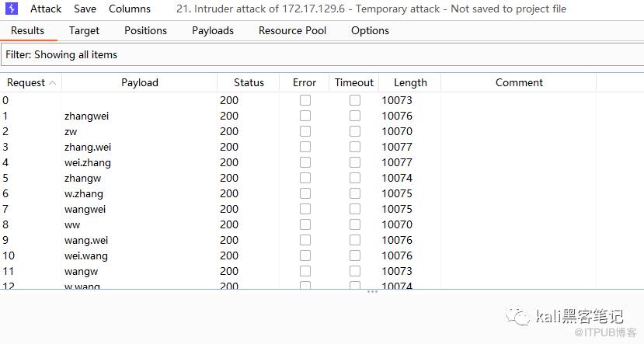This screenshot has width=644, height=344.
Task: Toggle Error checkbox for wangwei row
Action: coord(305,209)
